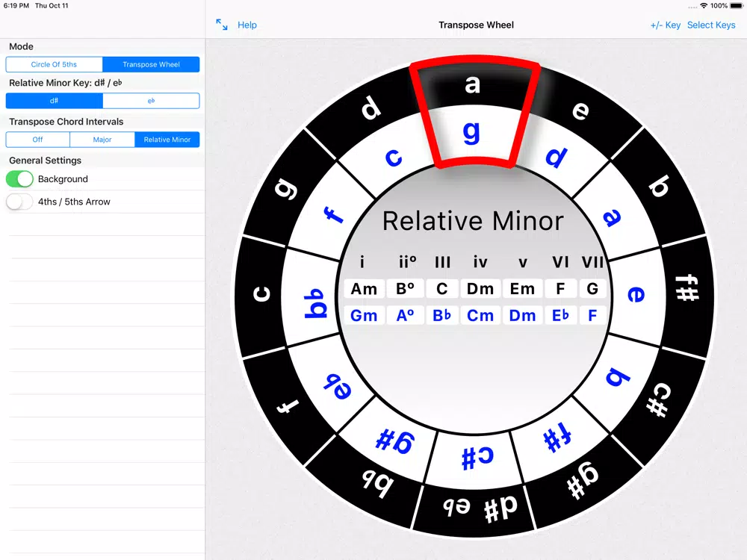Select the blue Dm chord cell

(x=523, y=315)
